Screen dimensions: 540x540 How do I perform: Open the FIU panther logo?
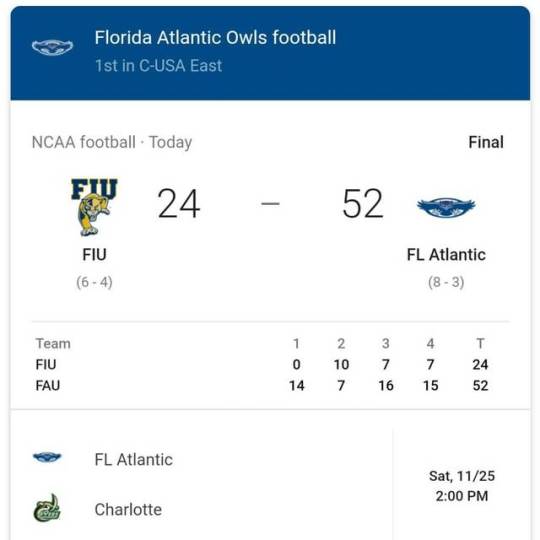[x=94, y=207]
